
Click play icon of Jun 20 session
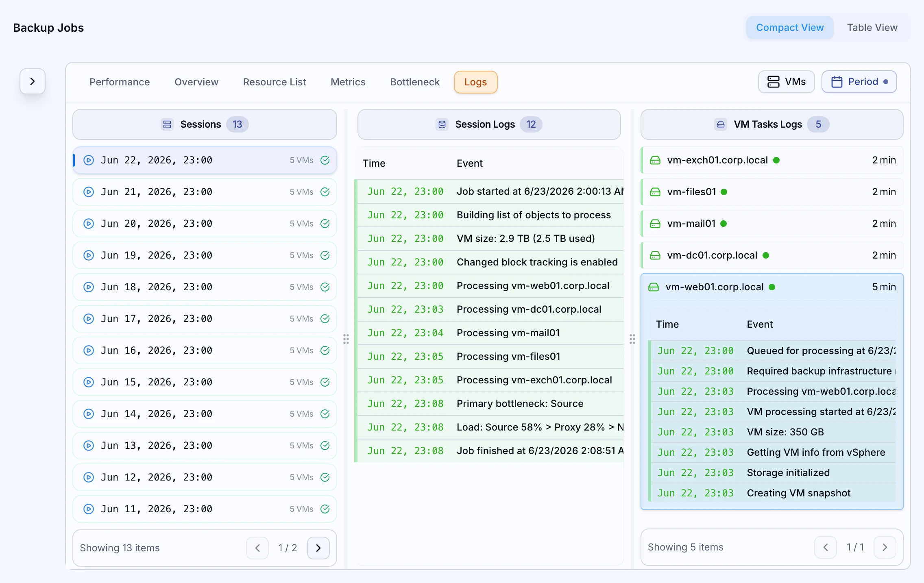(89, 224)
